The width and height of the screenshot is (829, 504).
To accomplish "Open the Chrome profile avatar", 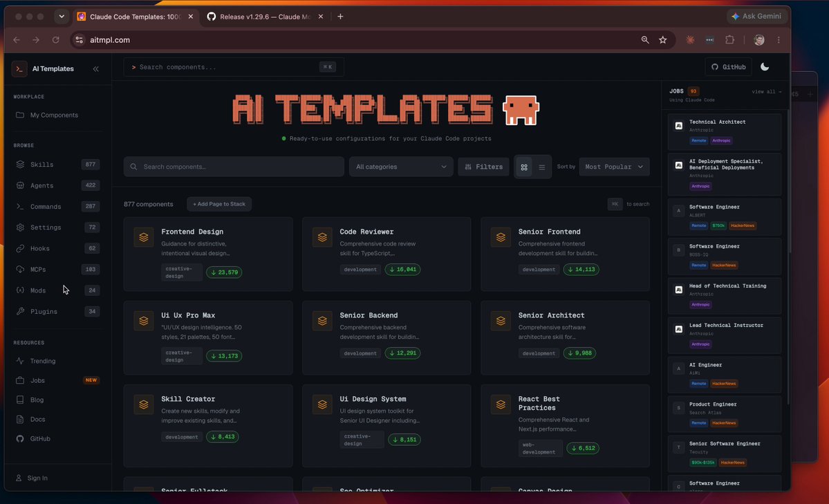I will [759, 39].
